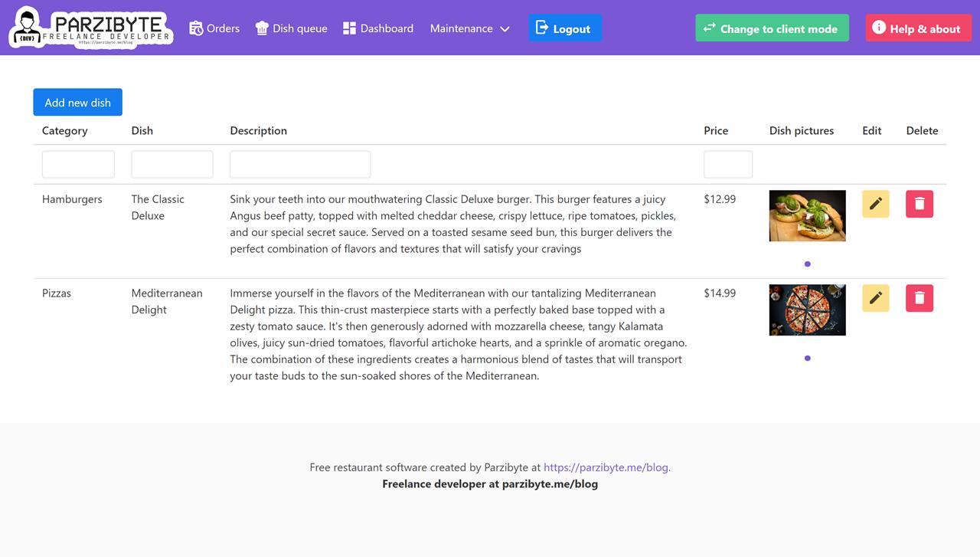This screenshot has width=980, height=557.
Task: Open Help & about
Action: (918, 28)
